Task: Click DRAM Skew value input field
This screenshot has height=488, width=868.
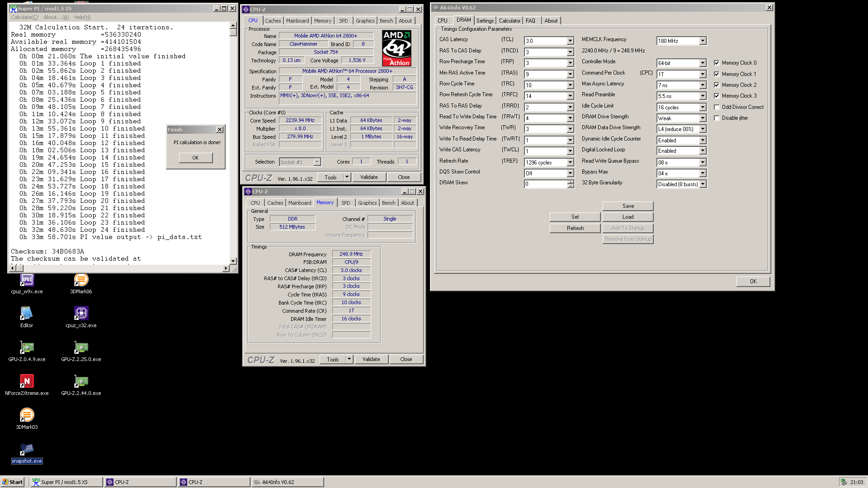Action: (546, 184)
